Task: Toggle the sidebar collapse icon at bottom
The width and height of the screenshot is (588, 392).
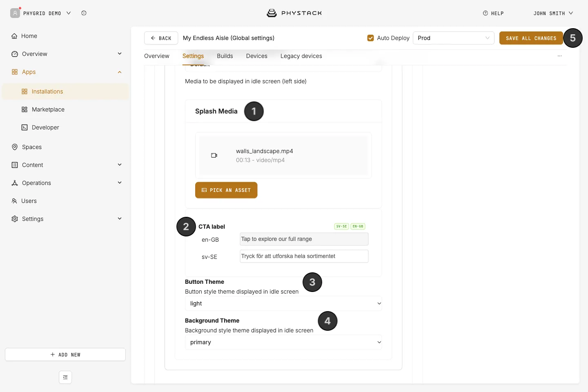Action: [65, 377]
